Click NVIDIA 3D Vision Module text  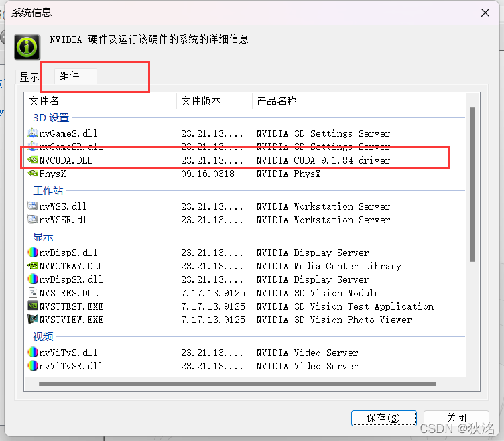[x=318, y=293]
